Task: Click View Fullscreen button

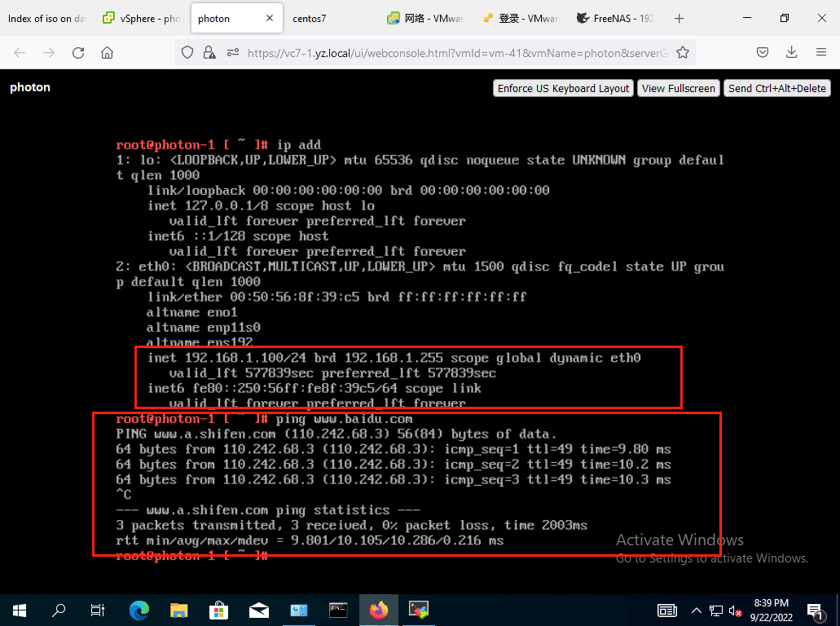Action: tap(678, 88)
